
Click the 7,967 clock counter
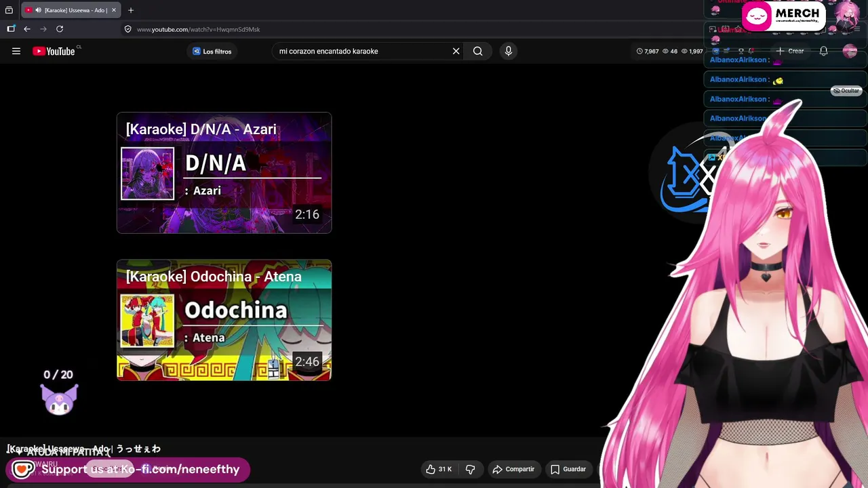coord(648,51)
